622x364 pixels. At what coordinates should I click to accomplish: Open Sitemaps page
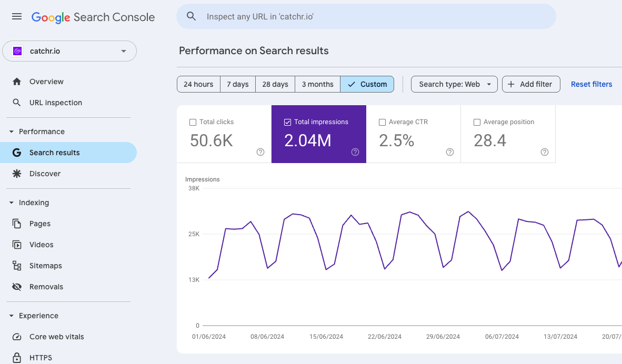coord(68,266)
